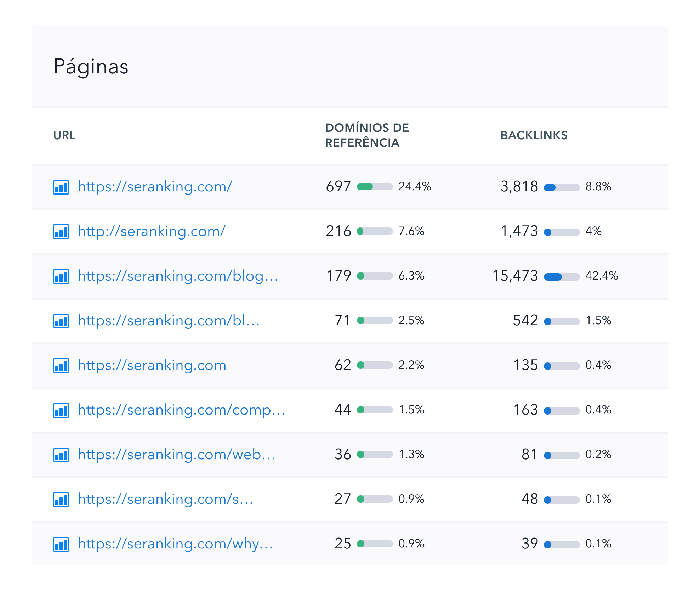Visit the https://seranking.com/comp… link

point(182,410)
